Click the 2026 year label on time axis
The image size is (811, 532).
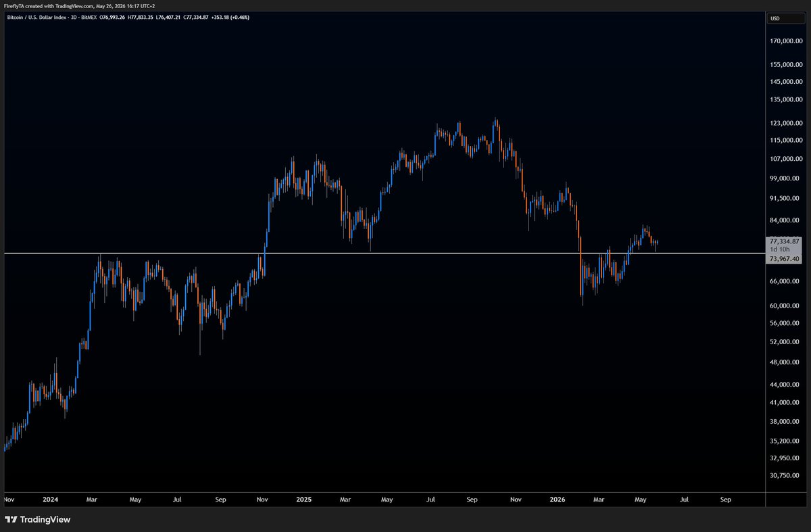[x=557, y=500]
